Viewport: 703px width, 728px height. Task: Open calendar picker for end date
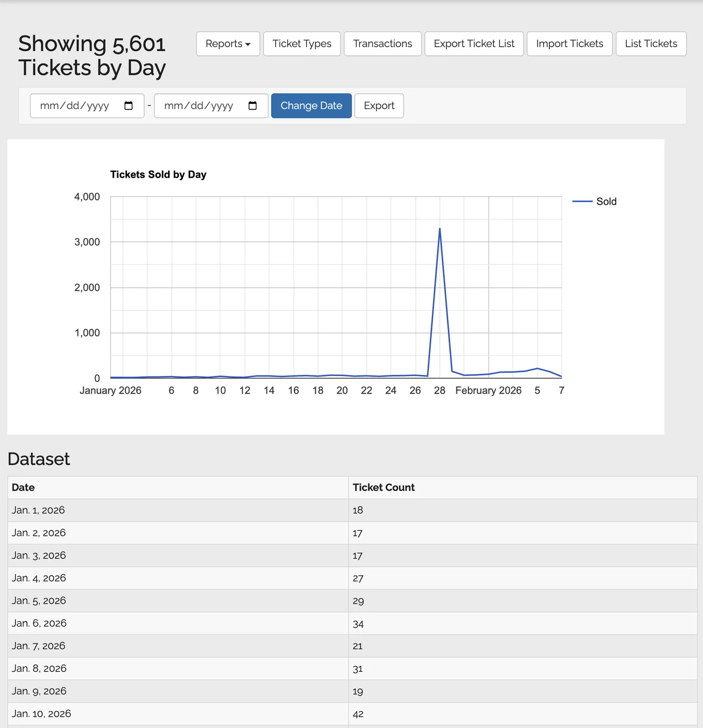[x=253, y=105]
